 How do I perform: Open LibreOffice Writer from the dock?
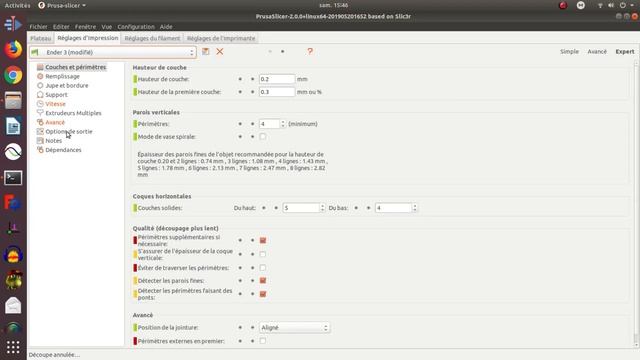pos(13,126)
